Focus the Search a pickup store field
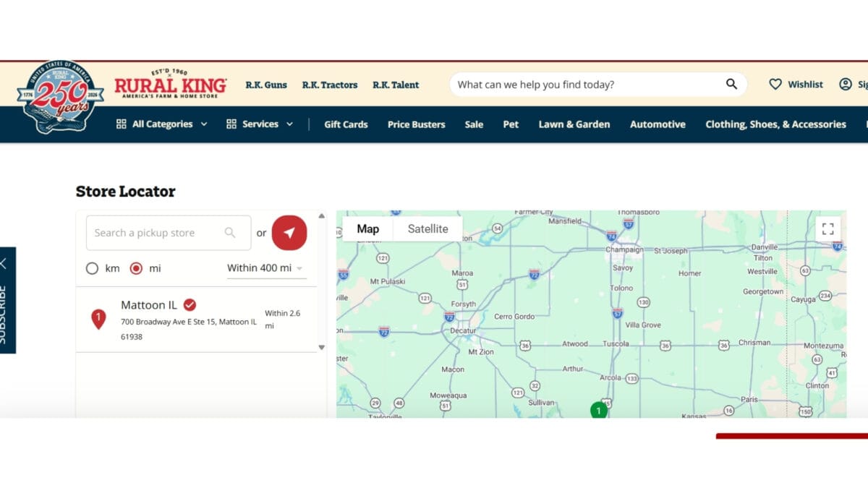The image size is (868, 488). 169,233
